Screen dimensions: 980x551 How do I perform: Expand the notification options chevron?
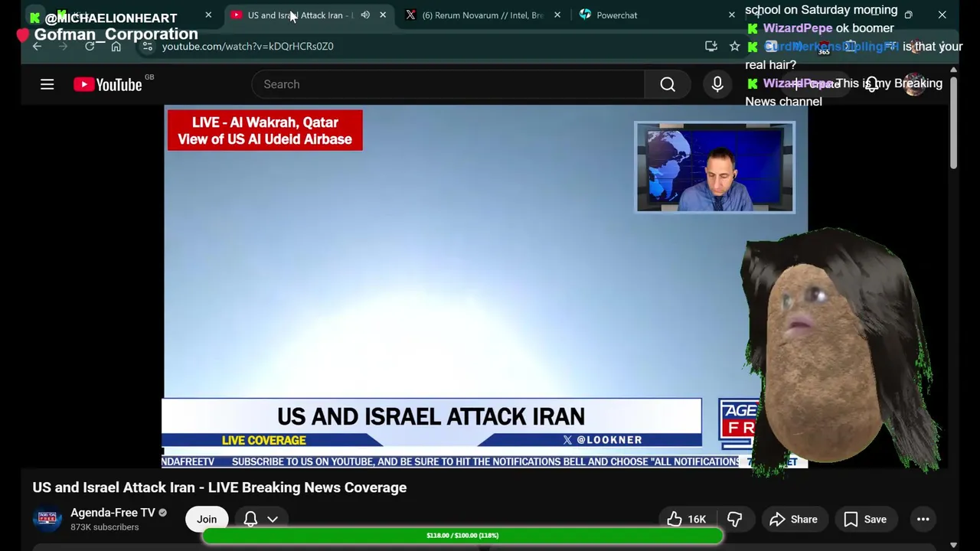tap(273, 519)
